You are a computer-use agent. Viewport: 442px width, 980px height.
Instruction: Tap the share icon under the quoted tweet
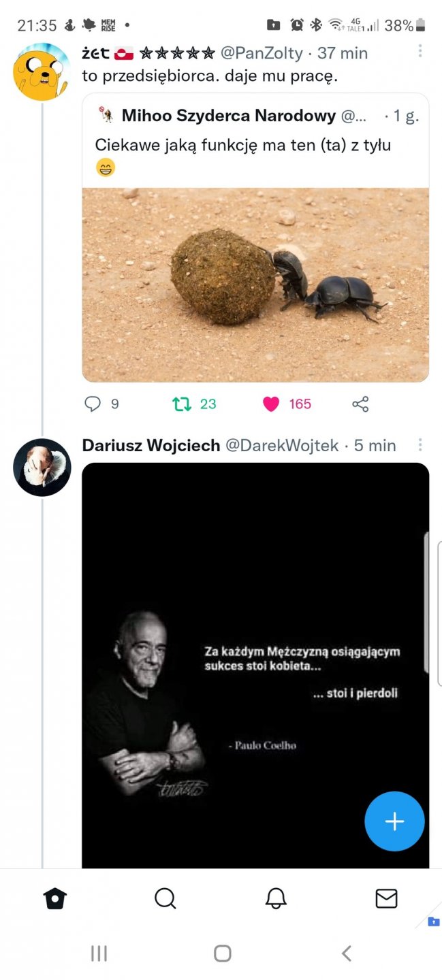pyautogui.click(x=360, y=404)
